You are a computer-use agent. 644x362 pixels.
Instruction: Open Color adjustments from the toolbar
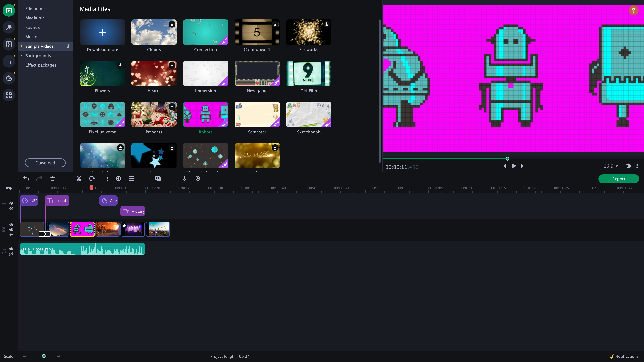click(118, 179)
